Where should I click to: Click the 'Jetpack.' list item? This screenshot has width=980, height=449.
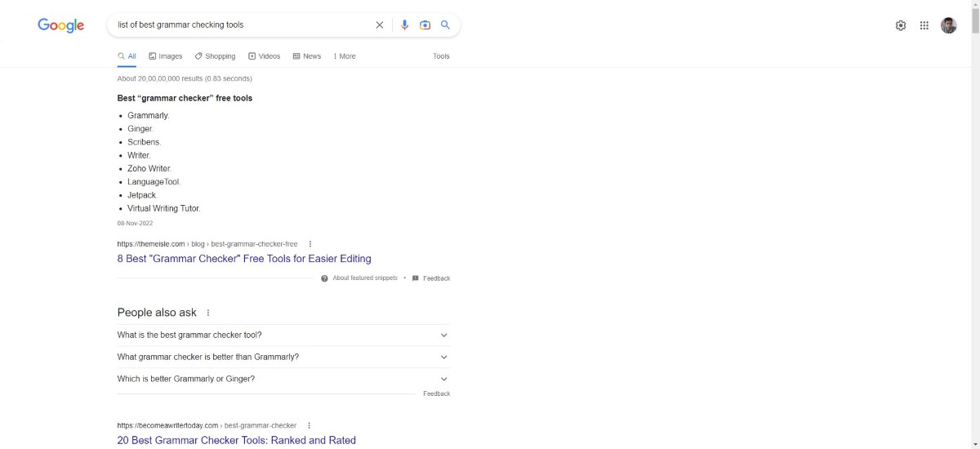(142, 195)
